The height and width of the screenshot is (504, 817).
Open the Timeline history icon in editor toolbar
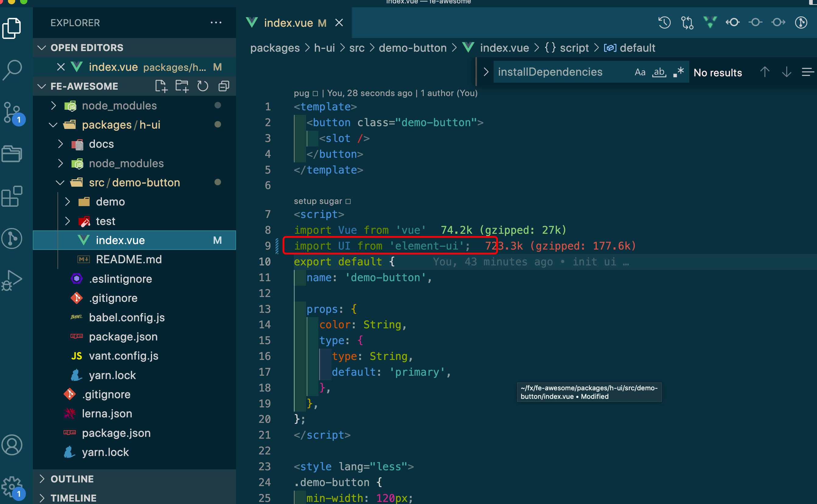(x=664, y=22)
